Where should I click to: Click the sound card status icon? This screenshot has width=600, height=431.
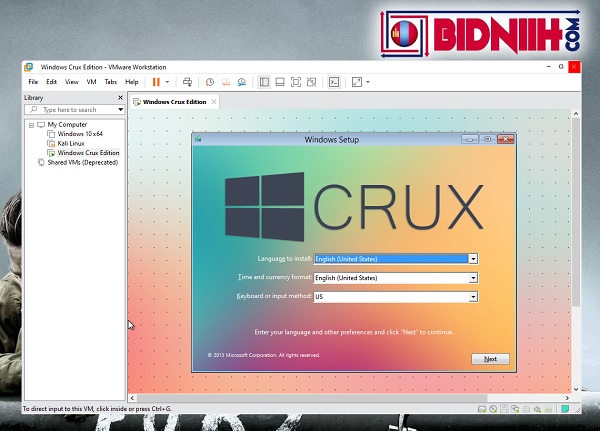(x=538, y=409)
